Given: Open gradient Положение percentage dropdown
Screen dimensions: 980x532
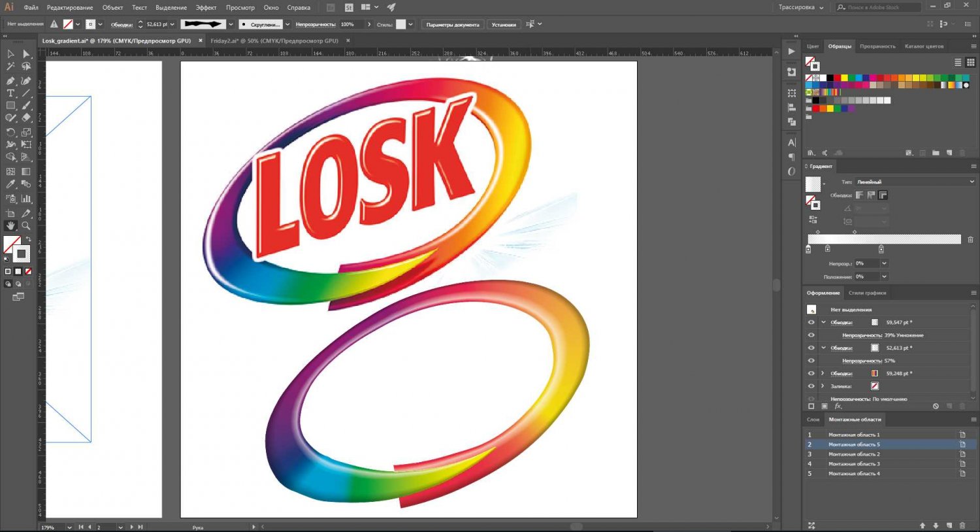Looking at the screenshot, I should [x=884, y=276].
